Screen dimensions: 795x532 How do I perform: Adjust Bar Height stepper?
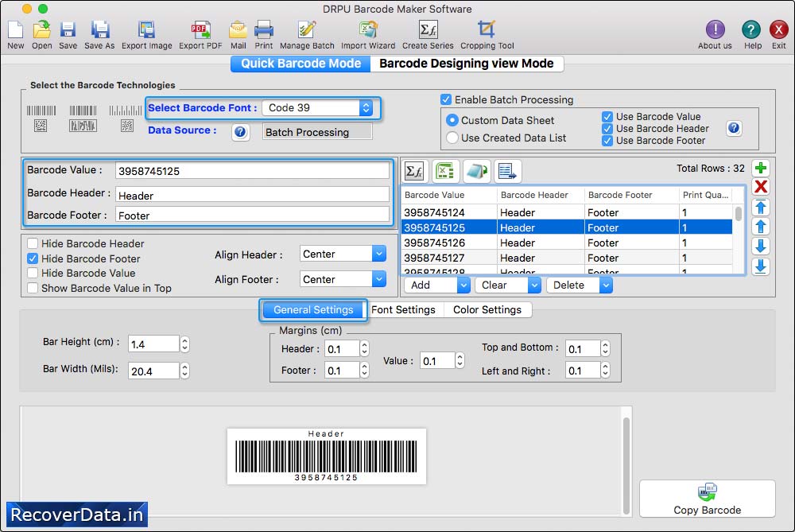tap(185, 344)
